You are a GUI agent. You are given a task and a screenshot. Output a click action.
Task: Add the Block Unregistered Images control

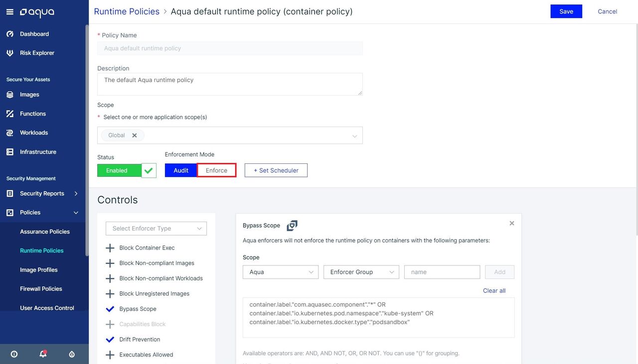[110, 294]
